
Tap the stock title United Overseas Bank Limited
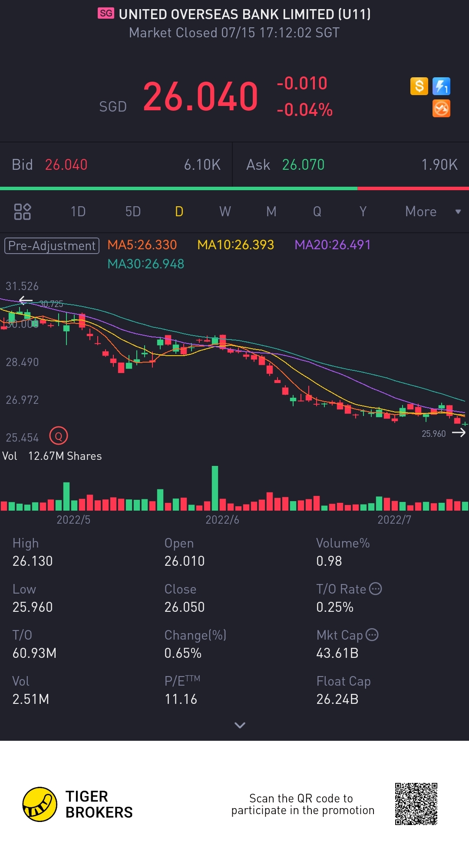[245, 14]
